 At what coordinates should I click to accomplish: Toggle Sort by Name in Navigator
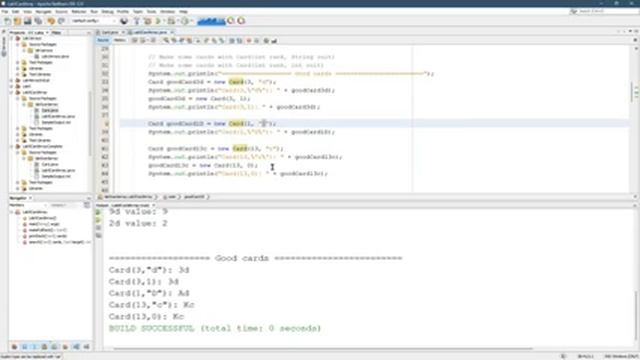[76, 347]
